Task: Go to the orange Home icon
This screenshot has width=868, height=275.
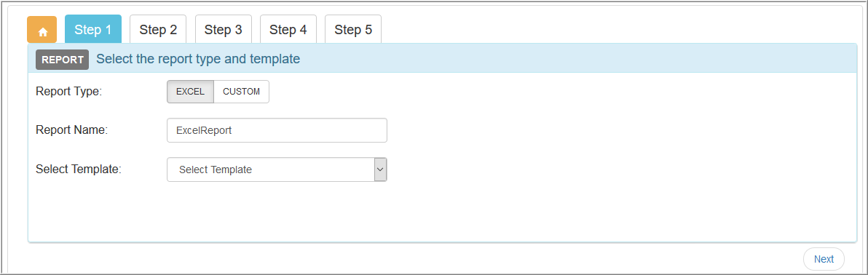Action: (x=42, y=30)
